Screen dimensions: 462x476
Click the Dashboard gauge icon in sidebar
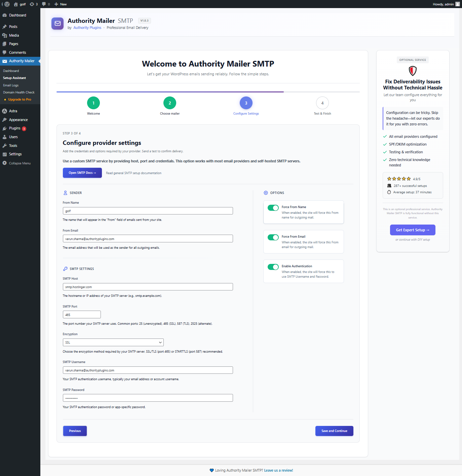(5, 15)
